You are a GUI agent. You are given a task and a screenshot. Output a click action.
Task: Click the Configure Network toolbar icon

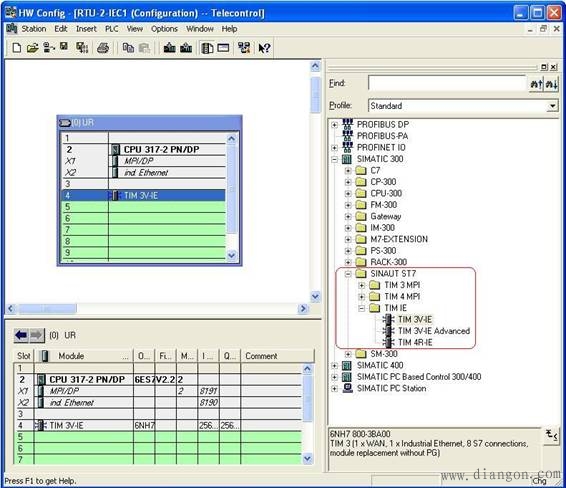point(244,48)
